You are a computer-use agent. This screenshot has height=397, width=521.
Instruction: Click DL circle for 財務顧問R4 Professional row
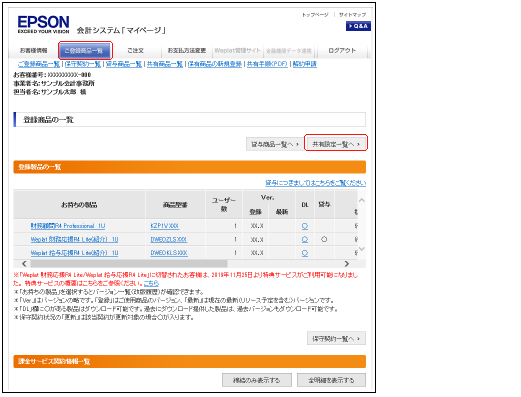[x=305, y=226]
